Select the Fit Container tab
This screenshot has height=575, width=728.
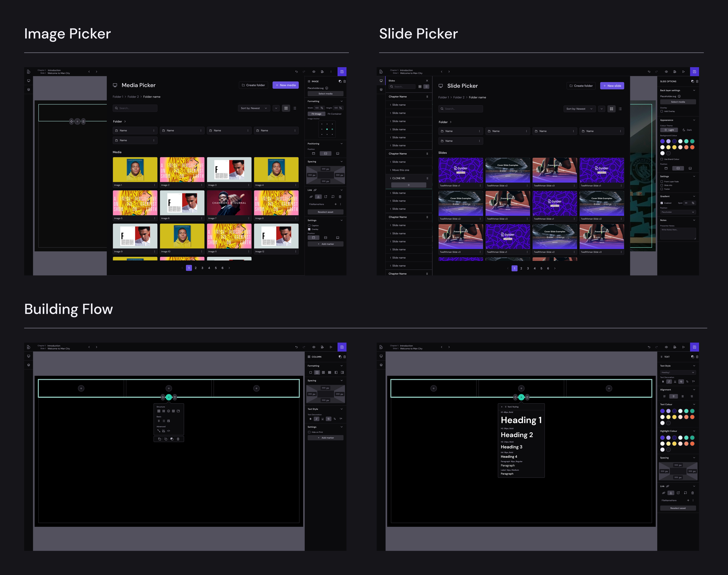click(x=334, y=114)
